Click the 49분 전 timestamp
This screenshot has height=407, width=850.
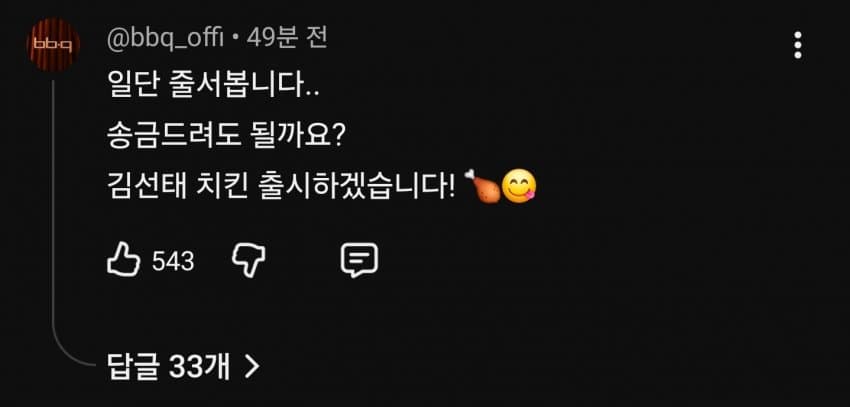(287, 38)
